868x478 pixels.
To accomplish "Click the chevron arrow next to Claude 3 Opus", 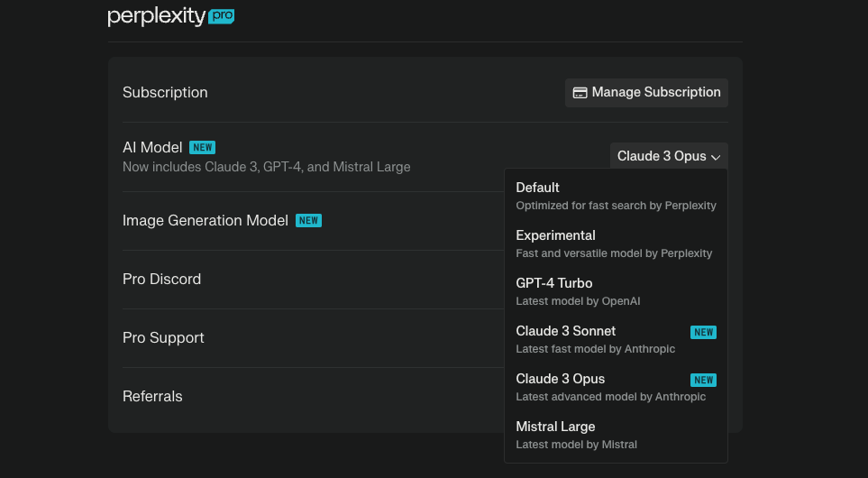I will 716,157.
